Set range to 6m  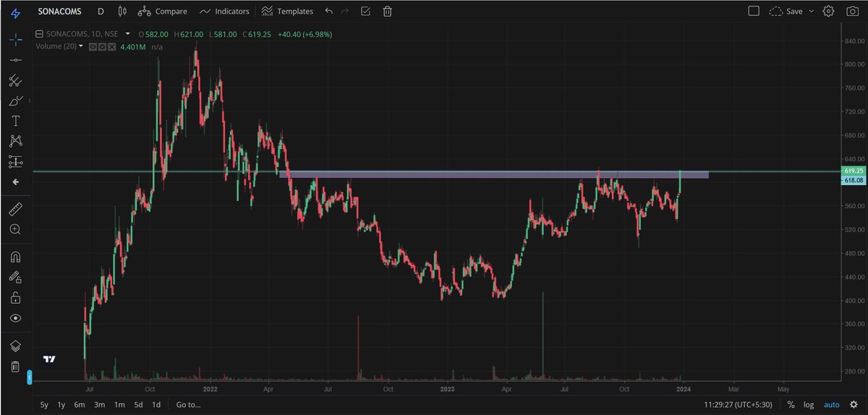click(x=80, y=405)
